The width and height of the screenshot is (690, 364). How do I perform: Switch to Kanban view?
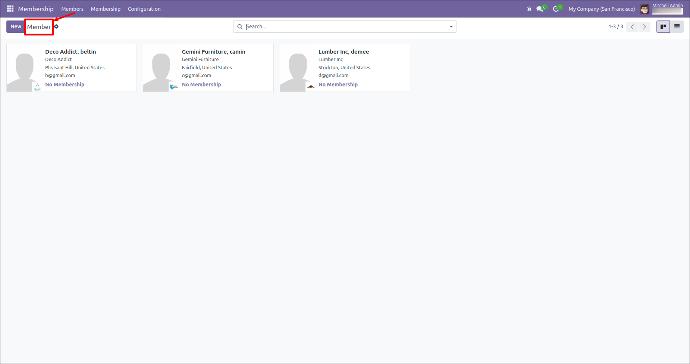click(663, 27)
